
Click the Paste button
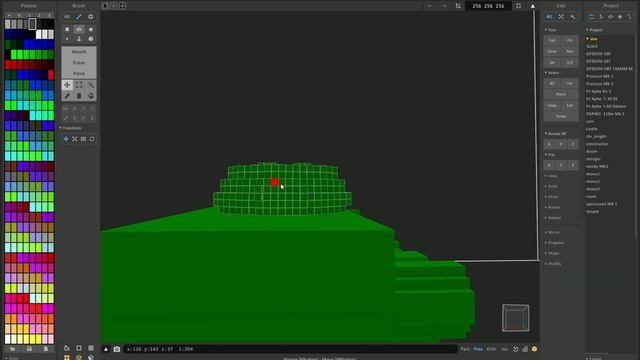point(561,116)
